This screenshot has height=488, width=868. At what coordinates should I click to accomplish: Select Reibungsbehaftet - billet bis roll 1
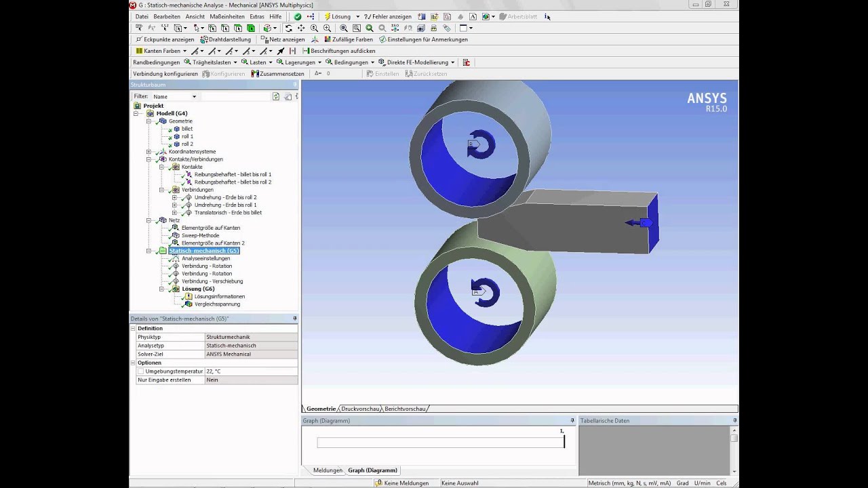click(233, 174)
